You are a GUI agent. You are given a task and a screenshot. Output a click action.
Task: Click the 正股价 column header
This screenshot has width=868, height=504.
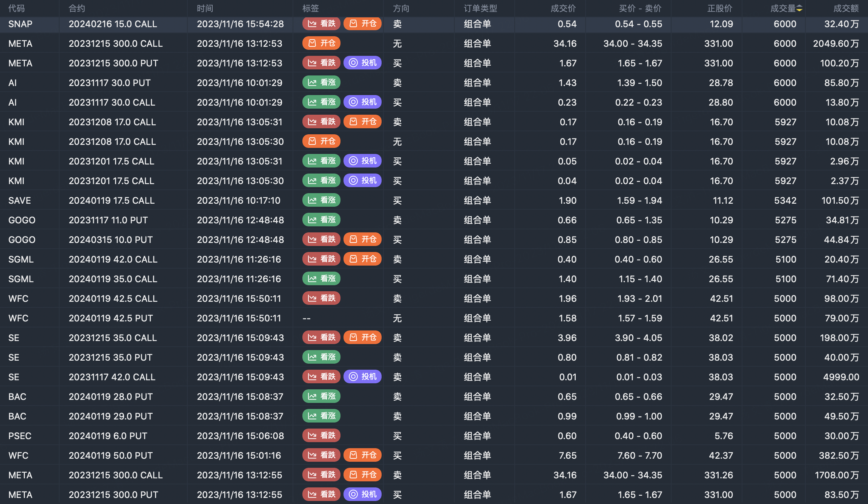click(x=720, y=8)
